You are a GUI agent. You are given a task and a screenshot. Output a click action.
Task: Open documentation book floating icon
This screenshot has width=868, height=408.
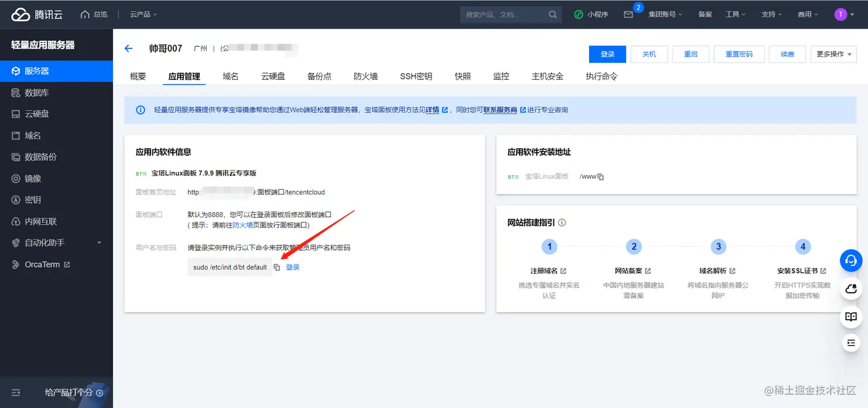click(851, 317)
